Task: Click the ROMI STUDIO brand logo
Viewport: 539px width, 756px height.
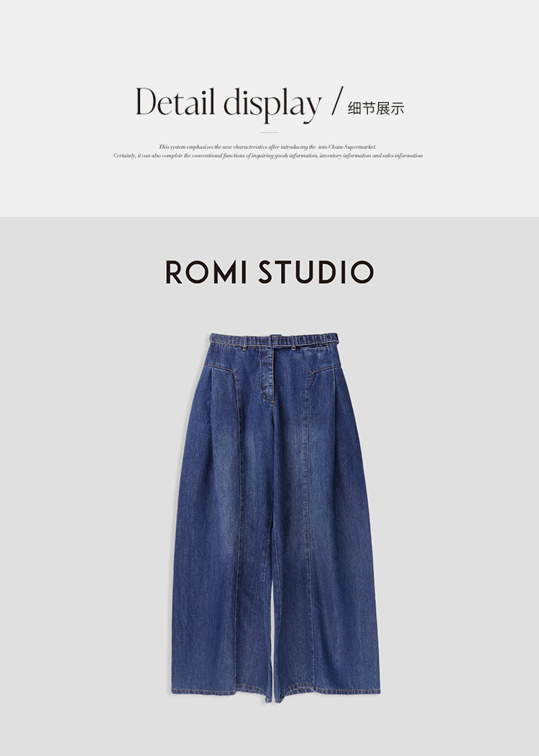Action: 269,272
